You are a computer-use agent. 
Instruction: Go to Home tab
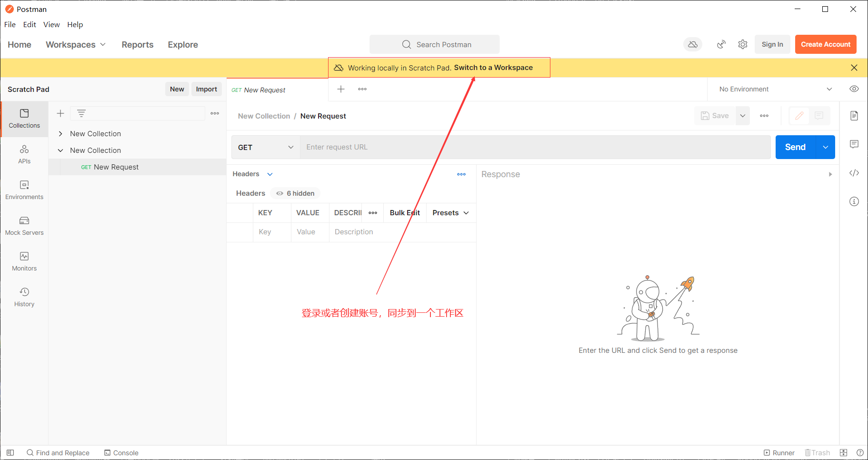(x=20, y=44)
